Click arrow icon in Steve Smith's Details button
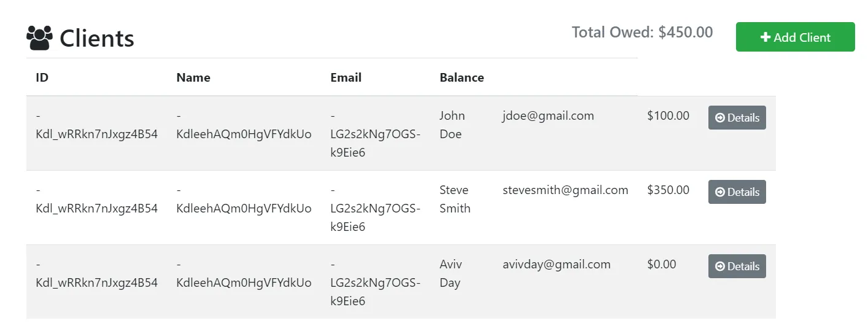 [720, 192]
